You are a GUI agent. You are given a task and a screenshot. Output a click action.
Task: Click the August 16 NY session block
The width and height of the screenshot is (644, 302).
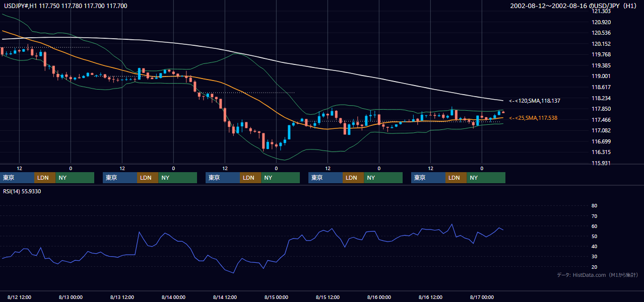click(x=486, y=178)
